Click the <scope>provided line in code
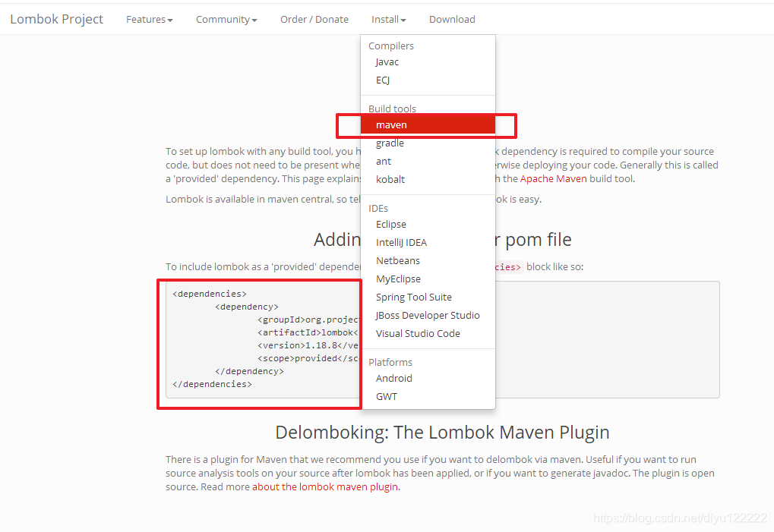 pyautogui.click(x=308, y=358)
